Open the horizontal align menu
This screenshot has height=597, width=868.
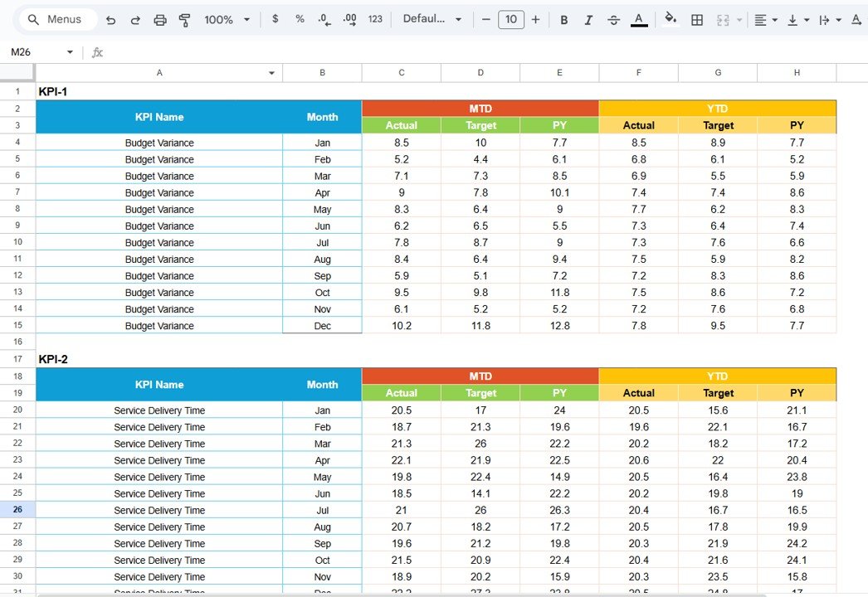point(764,19)
